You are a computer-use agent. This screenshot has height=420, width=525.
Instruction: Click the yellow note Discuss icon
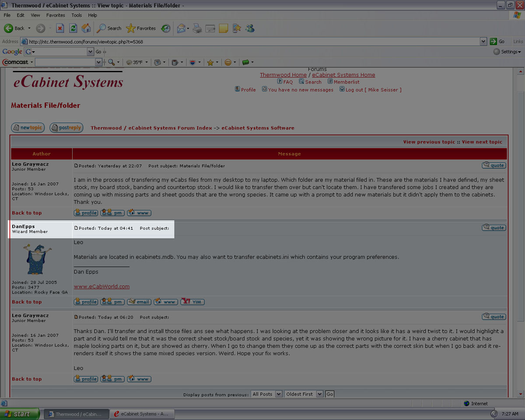click(224, 28)
